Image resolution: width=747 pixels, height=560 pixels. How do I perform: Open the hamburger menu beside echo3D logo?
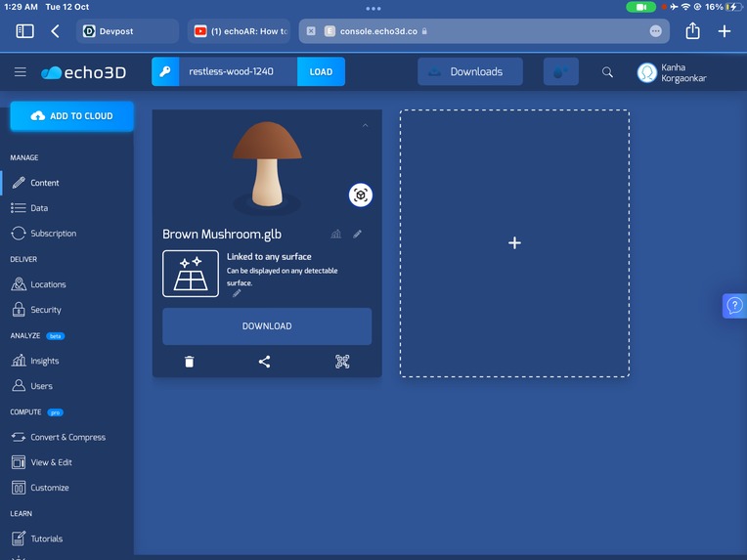pyautogui.click(x=20, y=72)
